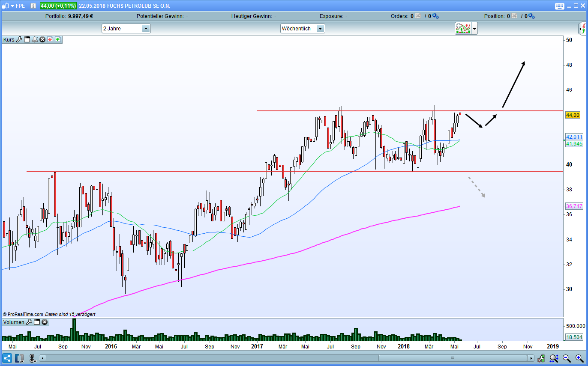This screenshot has height=366, width=588.
Task: Close the Volumen indicator panel
Action: tap(45, 322)
